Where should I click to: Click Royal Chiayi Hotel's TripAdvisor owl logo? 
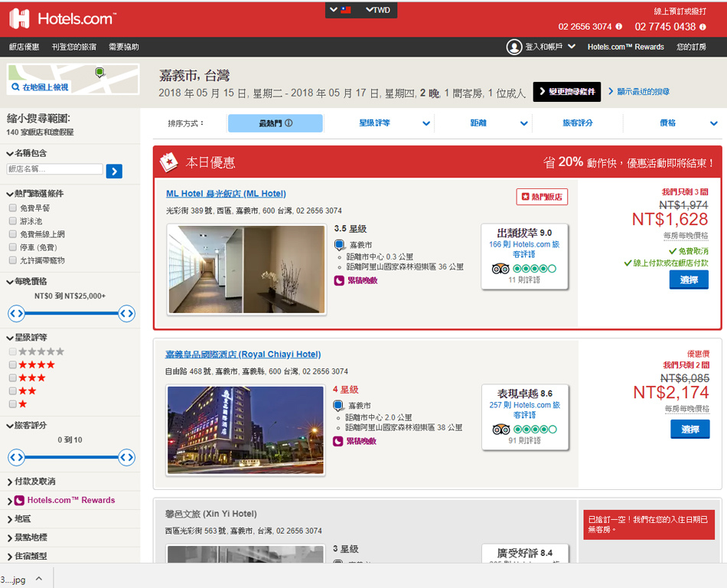point(501,430)
